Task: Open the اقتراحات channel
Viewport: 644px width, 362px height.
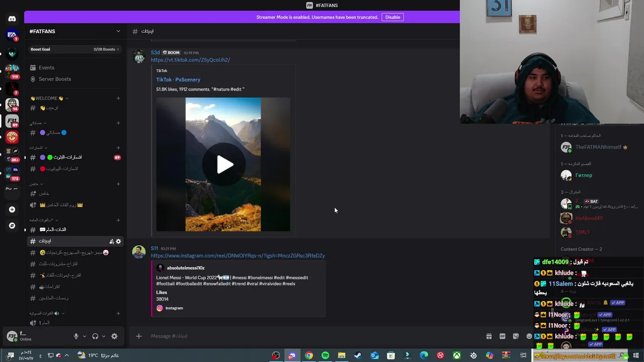Action: point(75,287)
